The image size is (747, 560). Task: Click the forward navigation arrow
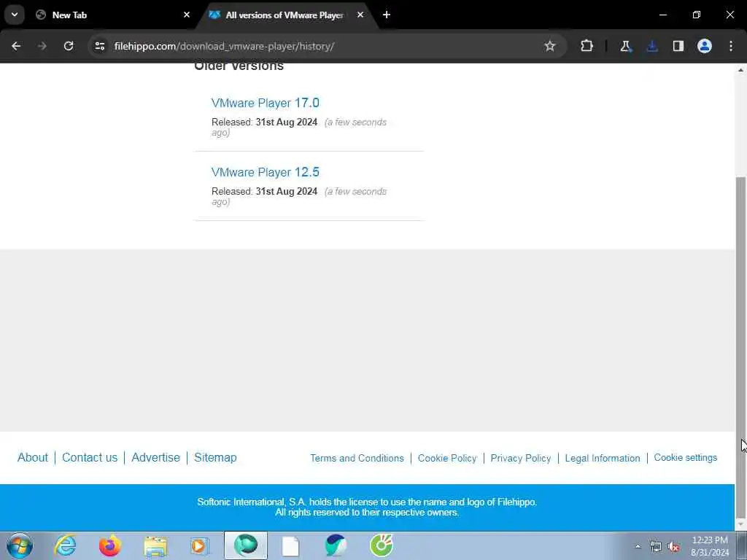pyautogui.click(x=42, y=46)
